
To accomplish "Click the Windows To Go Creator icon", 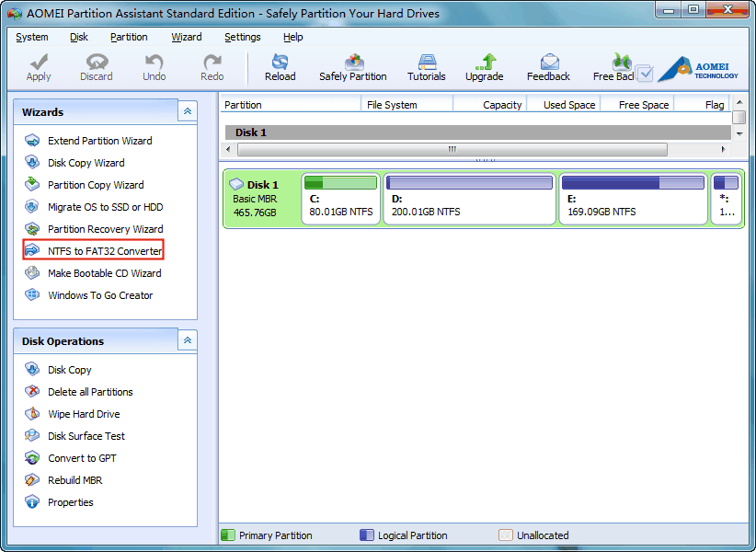I will pyautogui.click(x=32, y=295).
